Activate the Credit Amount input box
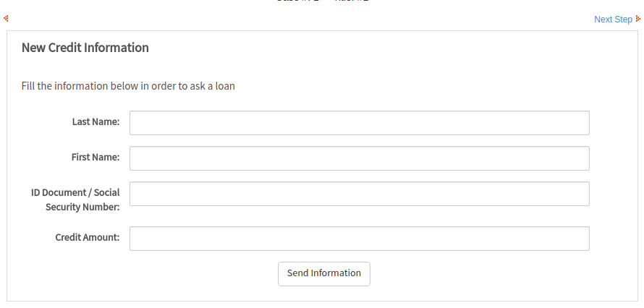 pos(359,239)
